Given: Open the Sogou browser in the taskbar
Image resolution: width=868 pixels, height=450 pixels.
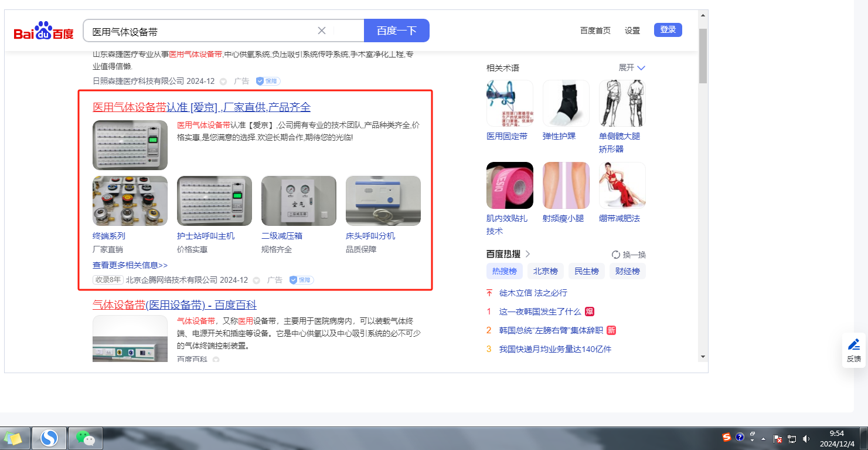Looking at the screenshot, I should 49,438.
